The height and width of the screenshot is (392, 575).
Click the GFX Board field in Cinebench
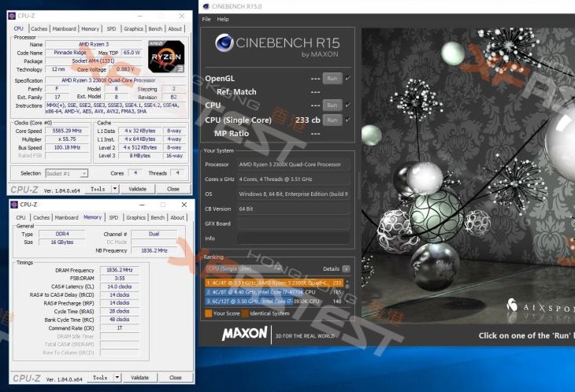293,224
